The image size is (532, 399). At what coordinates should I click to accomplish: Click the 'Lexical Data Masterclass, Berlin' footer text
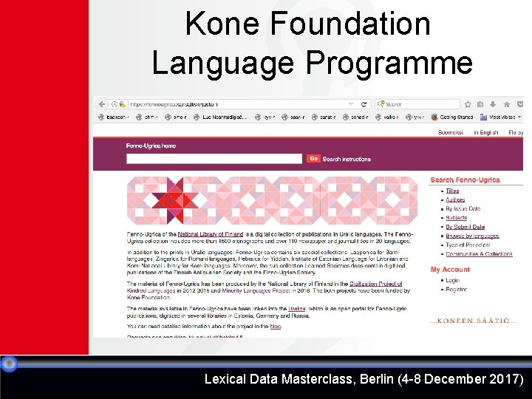pyautogui.click(x=364, y=379)
